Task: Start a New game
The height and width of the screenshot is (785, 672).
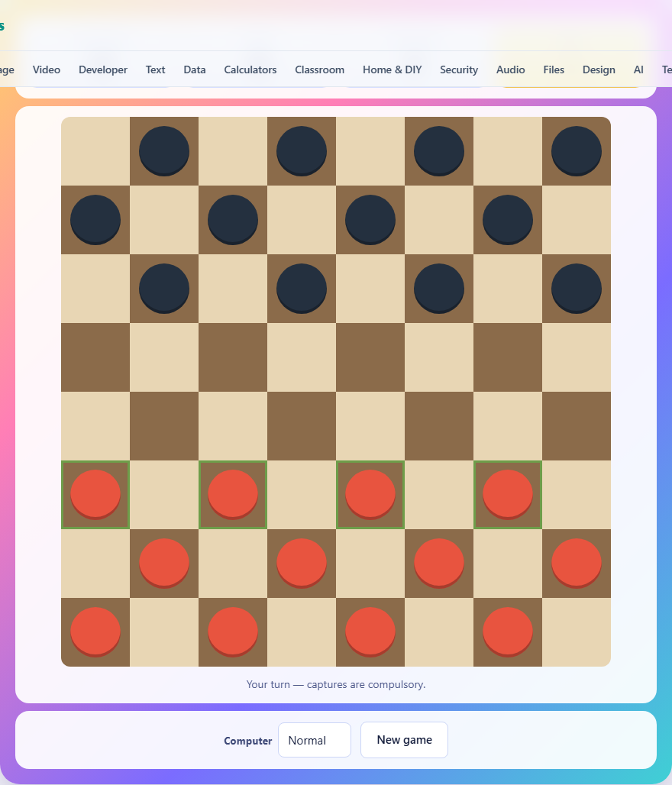Action: pyautogui.click(x=404, y=740)
